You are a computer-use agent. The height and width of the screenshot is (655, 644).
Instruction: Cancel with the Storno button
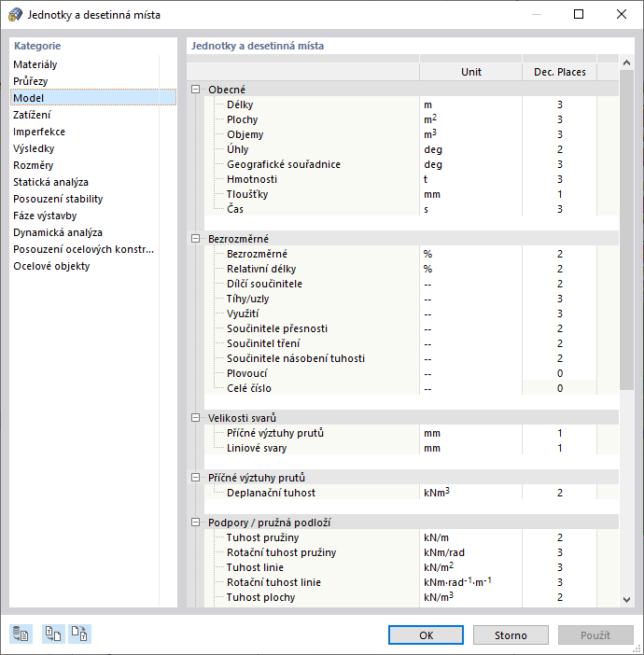pos(511,635)
